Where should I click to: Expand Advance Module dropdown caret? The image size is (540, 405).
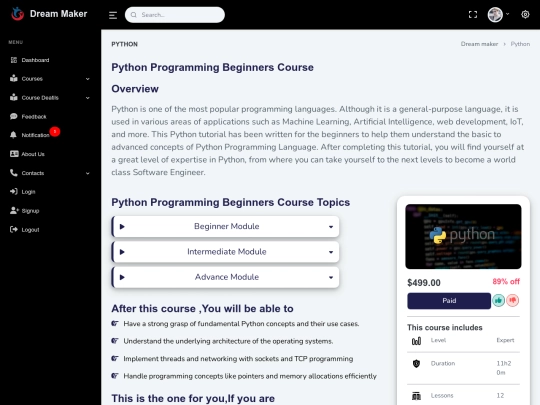pyautogui.click(x=331, y=278)
